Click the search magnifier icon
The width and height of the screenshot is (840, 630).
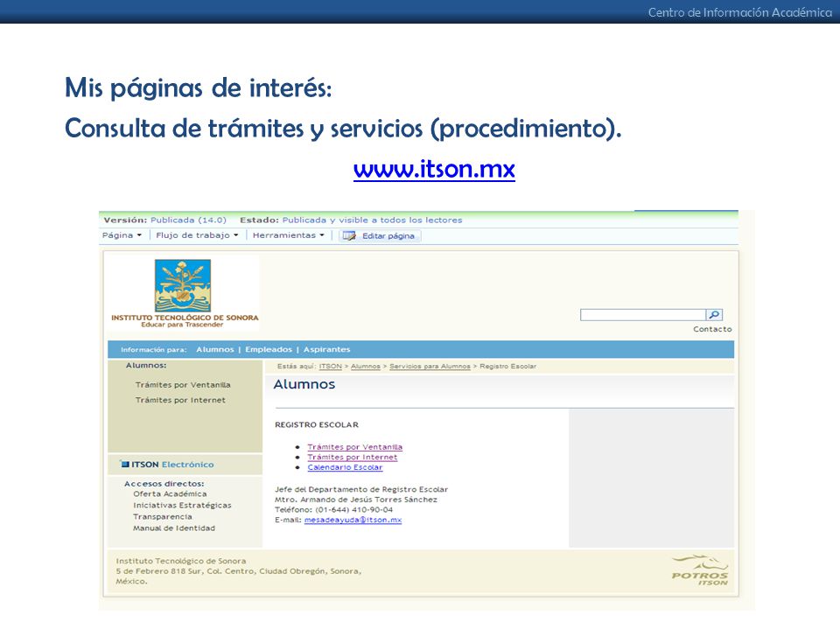[714, 315]
